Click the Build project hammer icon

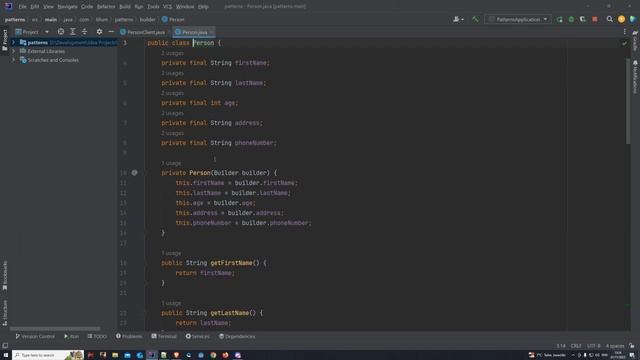(475, 19)
